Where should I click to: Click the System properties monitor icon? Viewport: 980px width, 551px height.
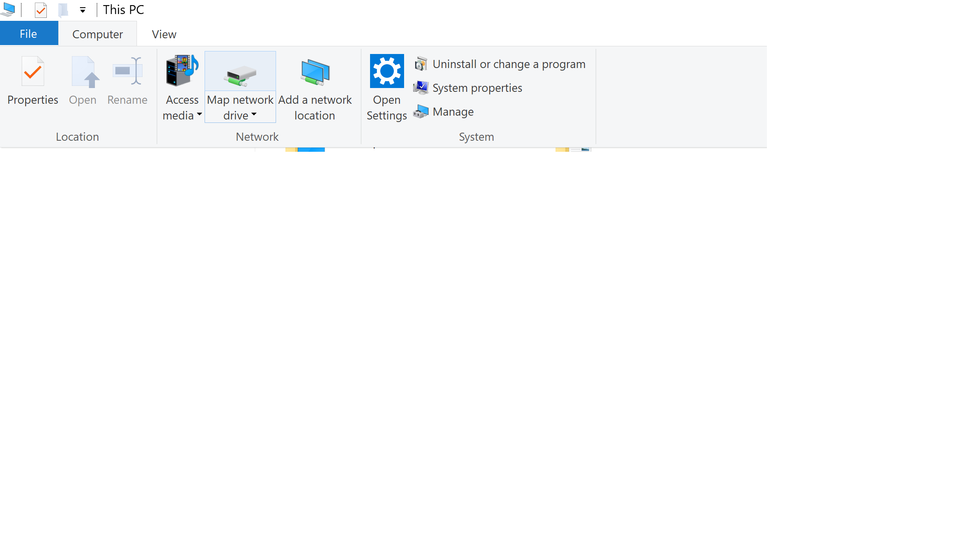421,88
